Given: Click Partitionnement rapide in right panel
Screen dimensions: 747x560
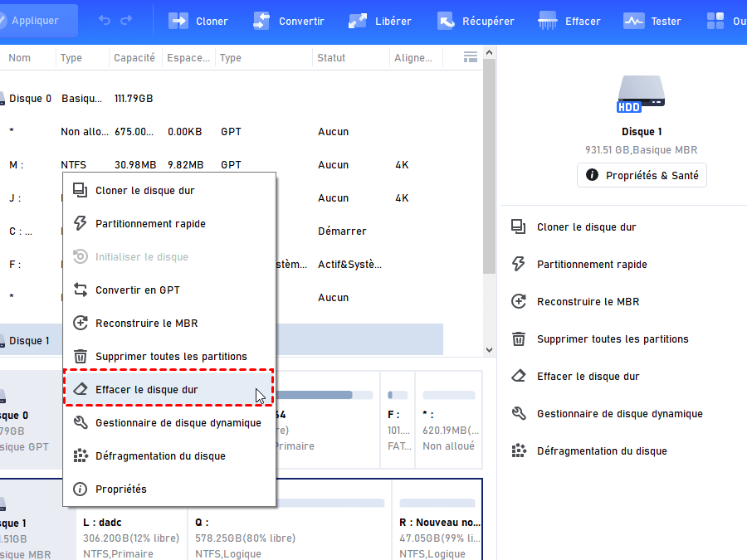Looking at the screenshot, I should [592, 265].
